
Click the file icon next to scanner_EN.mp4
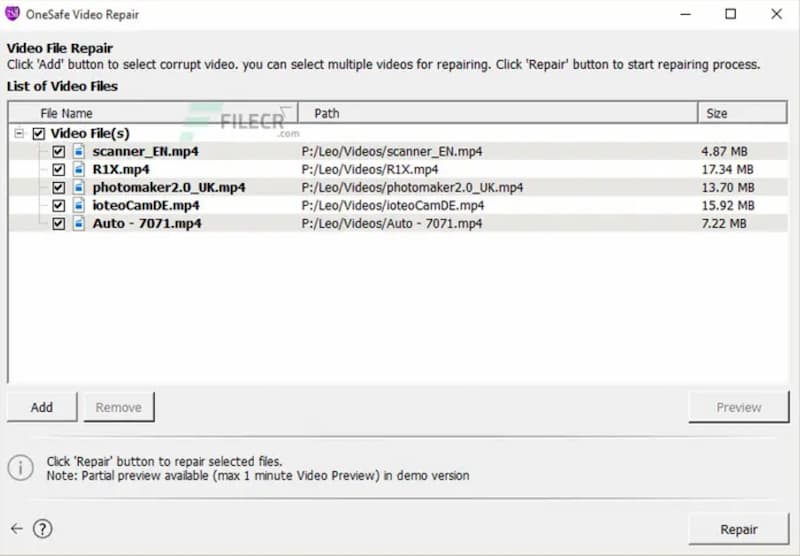point(79,151)
